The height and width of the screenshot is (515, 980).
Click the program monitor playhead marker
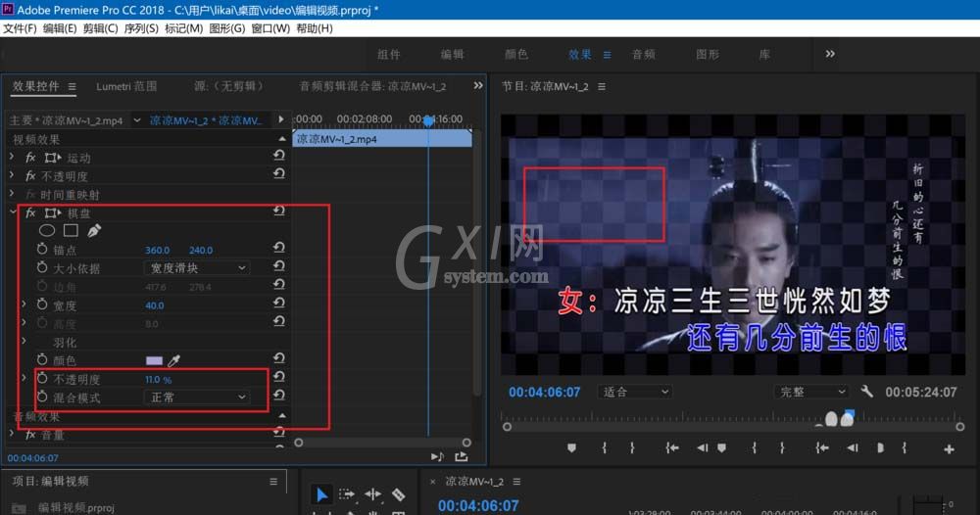[849, 414]
